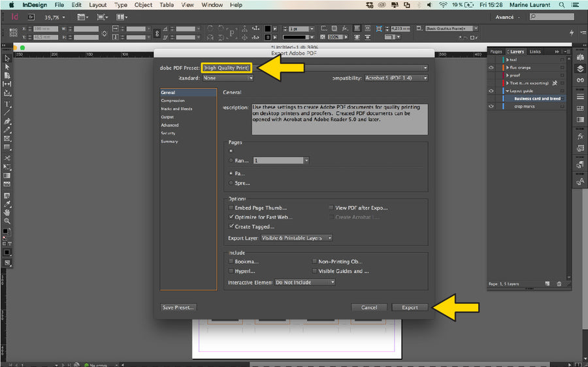Select the Type tool
Viewport: 588px width, 367px height.
pyautogui.click(x=7, y=104)
